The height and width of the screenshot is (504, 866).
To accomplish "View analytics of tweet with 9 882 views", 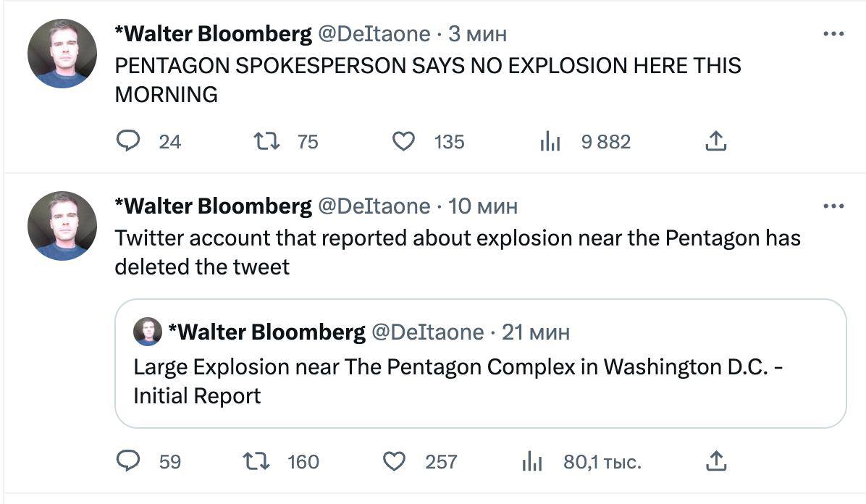I will click(550, 142).
